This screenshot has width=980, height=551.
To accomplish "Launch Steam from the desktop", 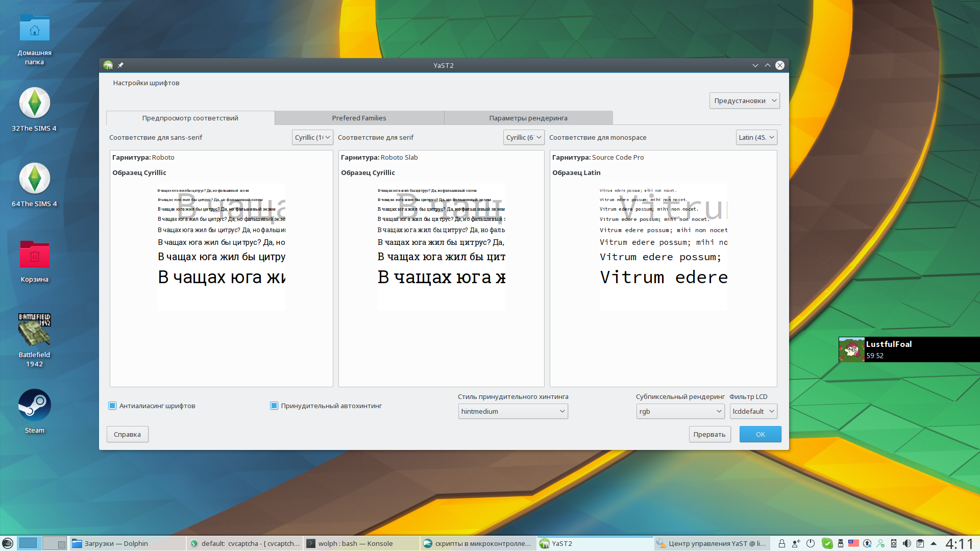I will point(35,411).
